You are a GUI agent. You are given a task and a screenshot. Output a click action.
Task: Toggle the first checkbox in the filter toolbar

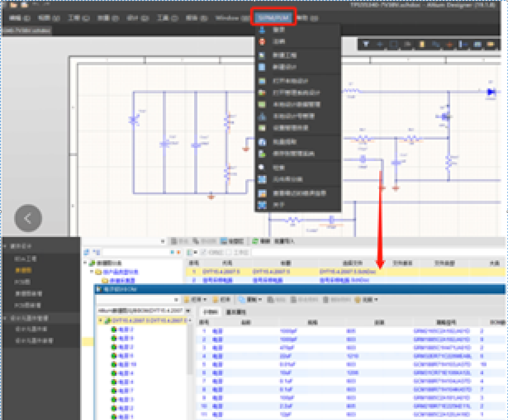click(x=204, y=252)
